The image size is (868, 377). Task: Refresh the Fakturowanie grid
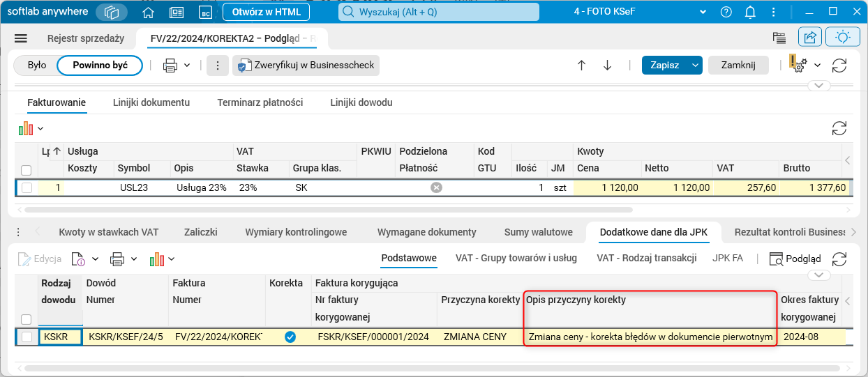(x=839, y=128)
